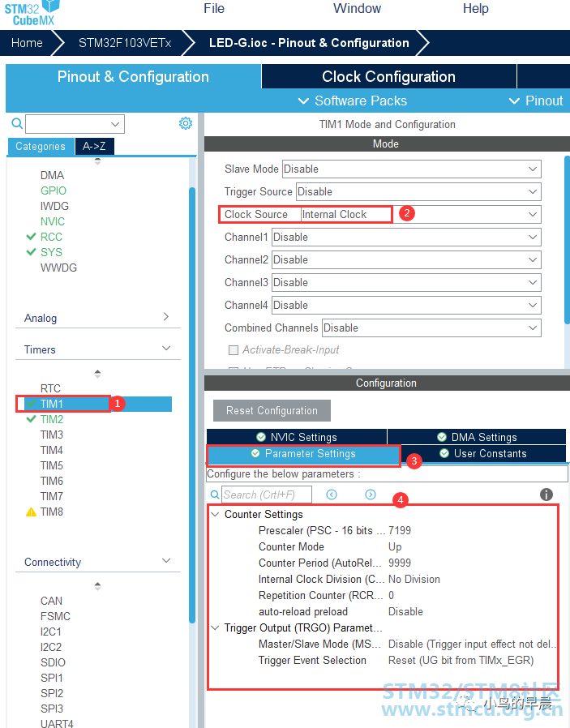Click the small scroll arrows above RTC list

(97, 374)
